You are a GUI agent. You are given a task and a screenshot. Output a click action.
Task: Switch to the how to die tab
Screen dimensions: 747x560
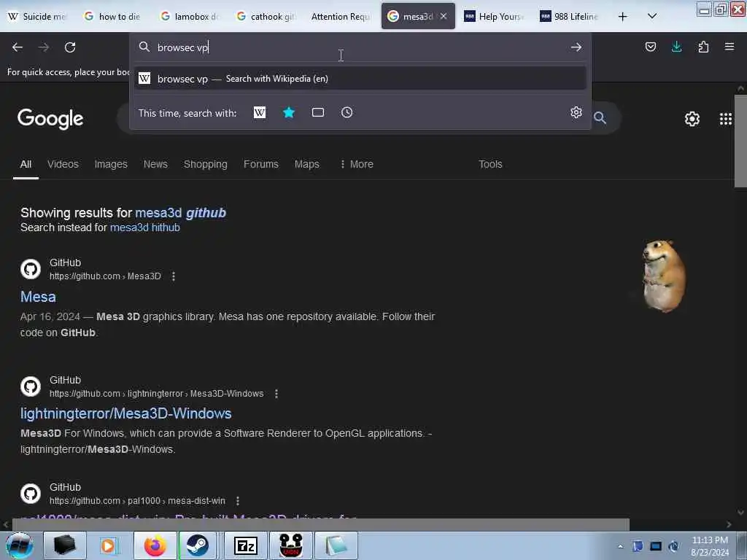[113, 17]
